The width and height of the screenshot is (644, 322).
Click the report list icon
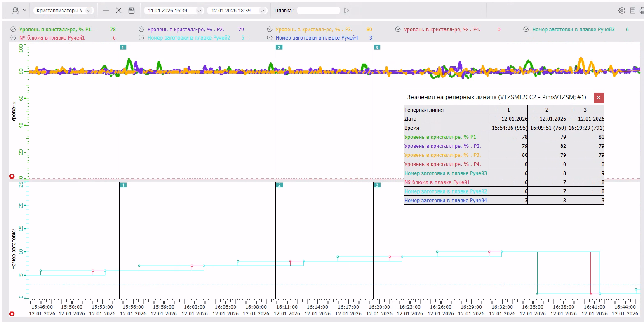coord(632,11)
